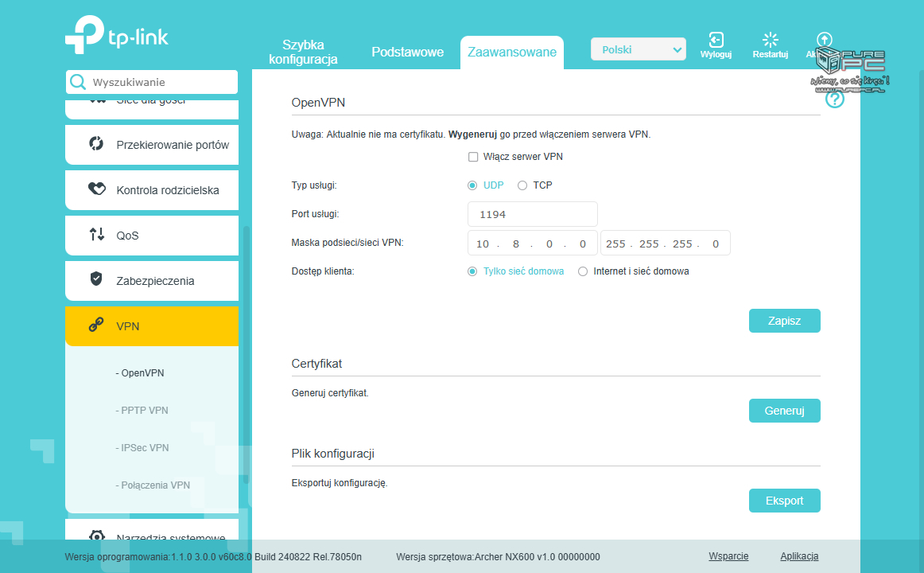924x573 pixels.
Task: Open the Wsparcie link in footer
Action: (728, 555)
